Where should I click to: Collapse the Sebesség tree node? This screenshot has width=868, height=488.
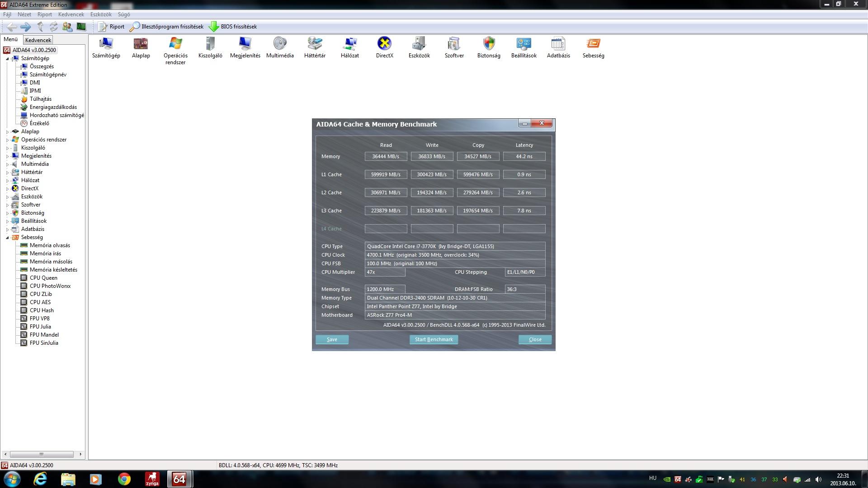point(7,237)
